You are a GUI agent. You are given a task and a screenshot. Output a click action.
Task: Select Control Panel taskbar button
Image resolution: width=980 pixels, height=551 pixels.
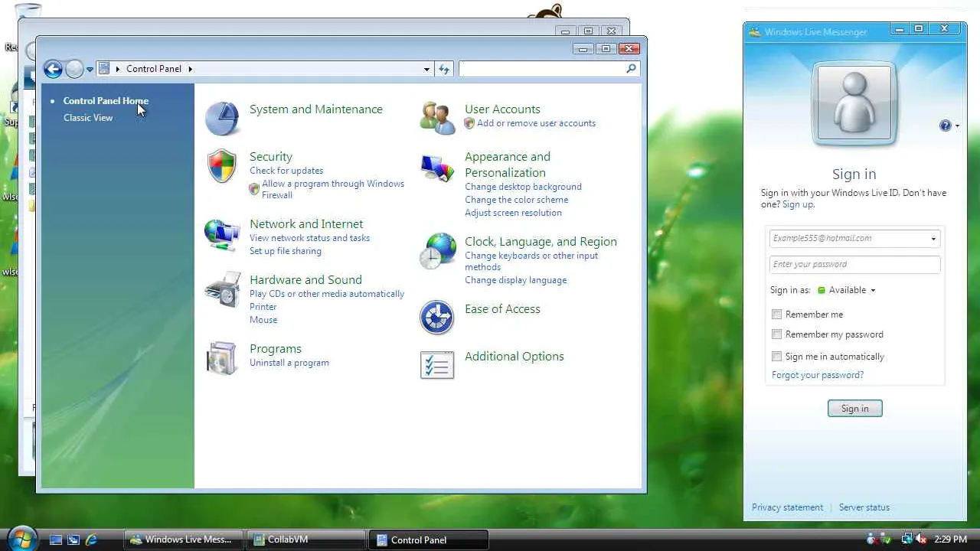tap(429, 540)
